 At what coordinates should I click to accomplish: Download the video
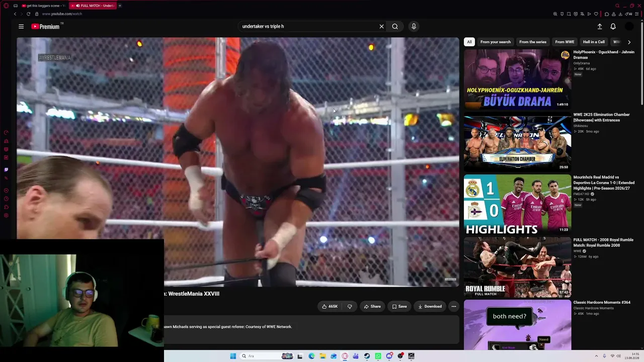click(x=430, y=306)
